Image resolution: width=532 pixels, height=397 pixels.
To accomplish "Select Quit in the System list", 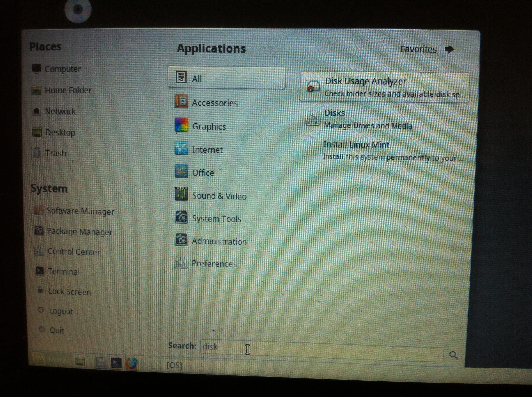I will click(x=51, y=330).
